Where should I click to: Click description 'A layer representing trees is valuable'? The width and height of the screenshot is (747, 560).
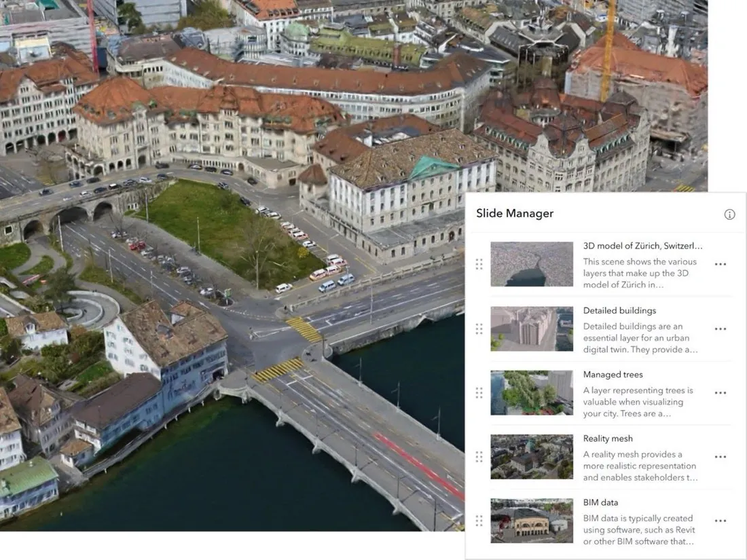(x=638, y=402)
